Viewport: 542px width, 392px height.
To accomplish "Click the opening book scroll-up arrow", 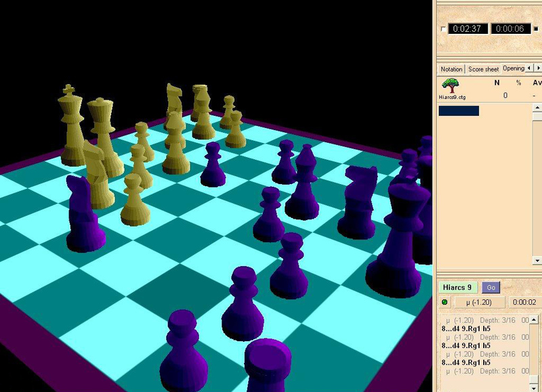I will [x=537, y=108].
